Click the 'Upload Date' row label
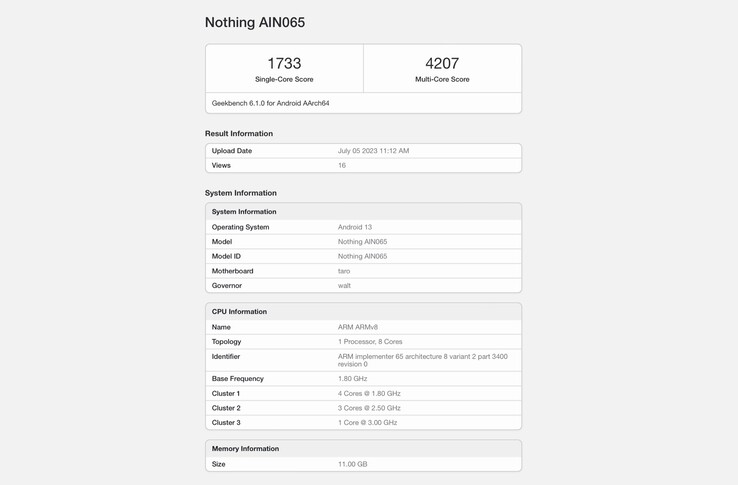Image resolution: width=738 pixels, height=485 pixels. [232, 151]
